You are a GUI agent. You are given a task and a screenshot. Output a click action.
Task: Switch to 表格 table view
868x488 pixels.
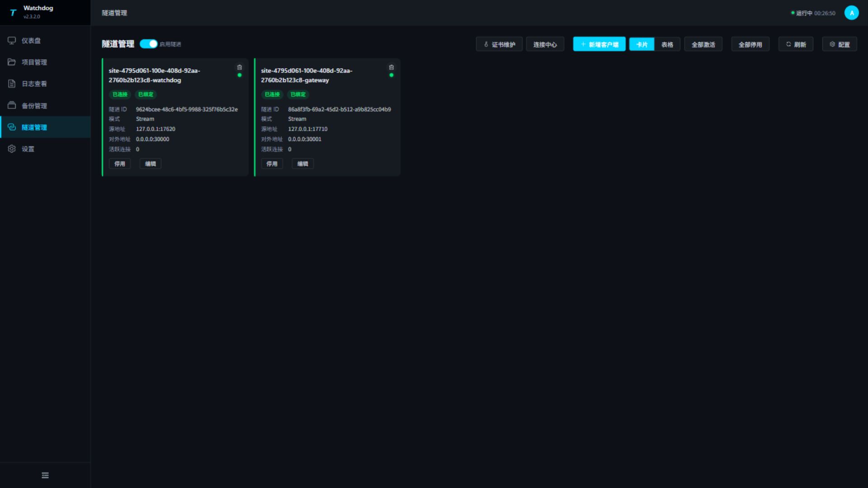(x=667, y=44)
